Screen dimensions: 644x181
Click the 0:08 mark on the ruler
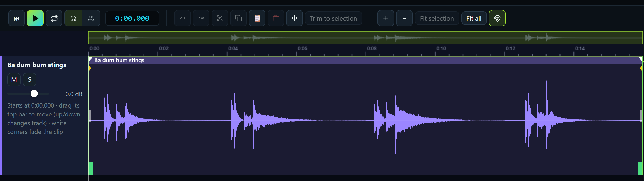pos(372,48)
